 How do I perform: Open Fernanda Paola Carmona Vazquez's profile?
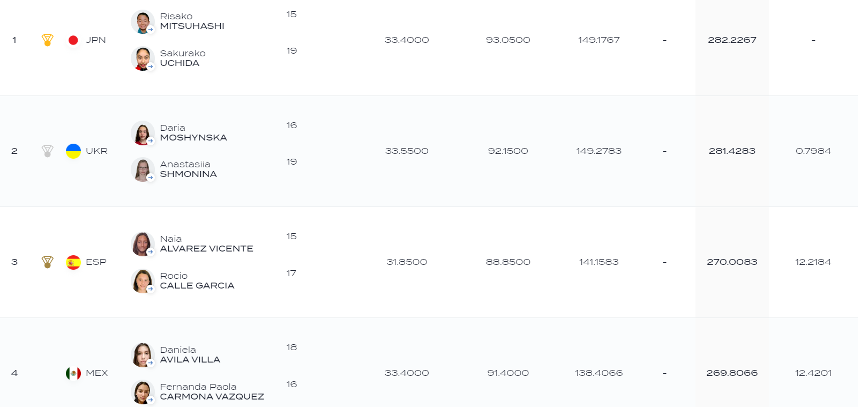coord(212,392)
